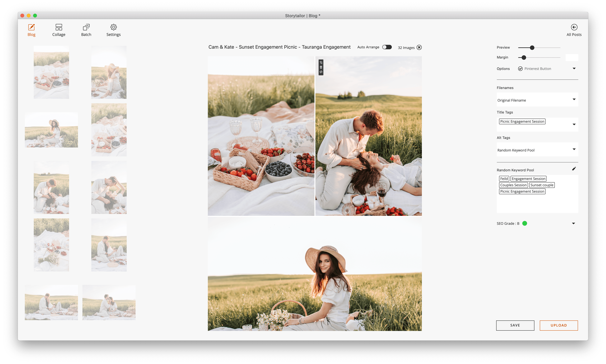Select Picnic Engagement Session in keyword pool

tap(522, 191)
